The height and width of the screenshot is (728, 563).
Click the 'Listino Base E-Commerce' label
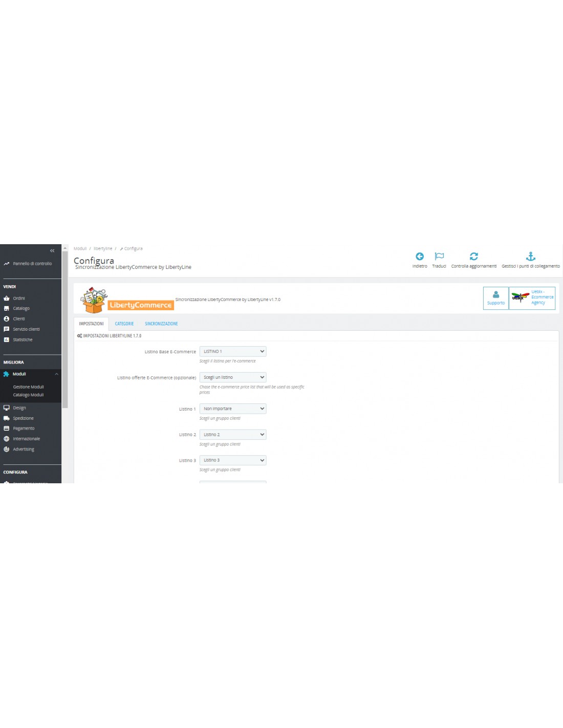coord(170,352)
